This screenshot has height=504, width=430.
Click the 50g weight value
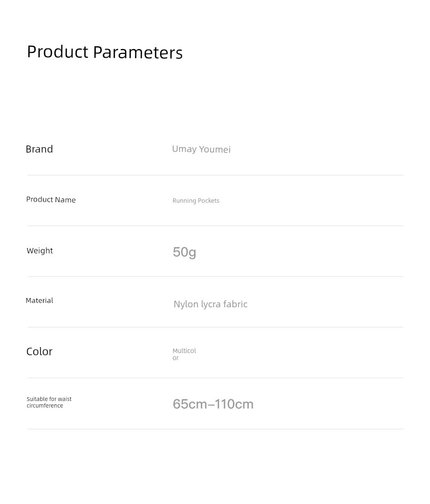pos(185,252)
